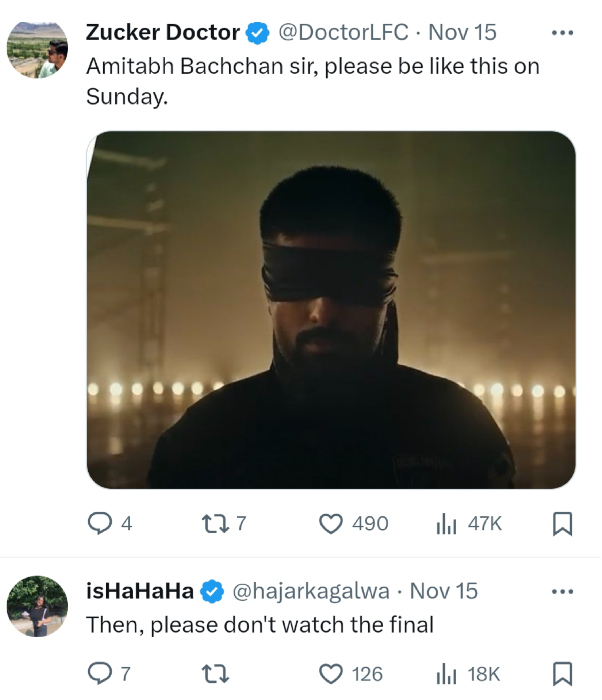602x700 pixels.
Task: Open the @hajarkagalwa handle
Action: [311, 590]
